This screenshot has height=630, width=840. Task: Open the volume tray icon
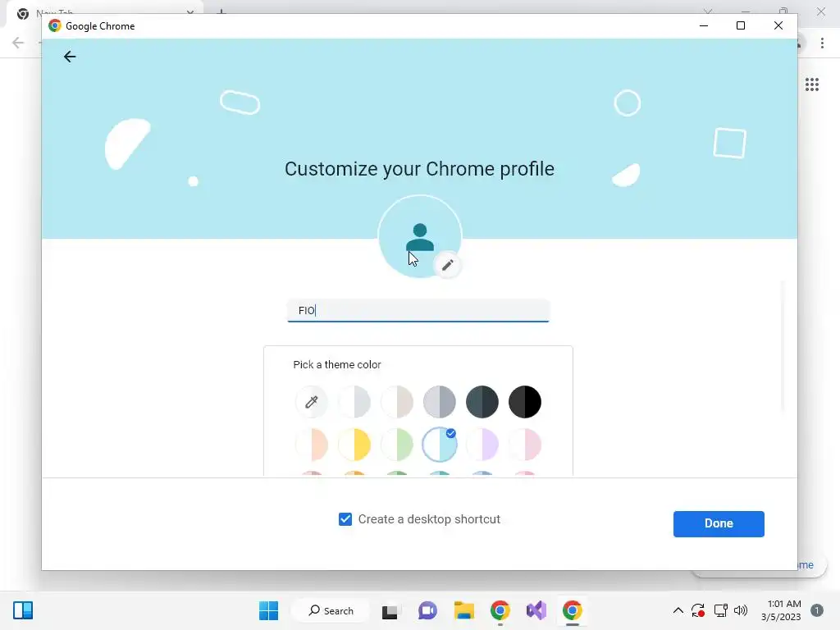coord(741,610)
